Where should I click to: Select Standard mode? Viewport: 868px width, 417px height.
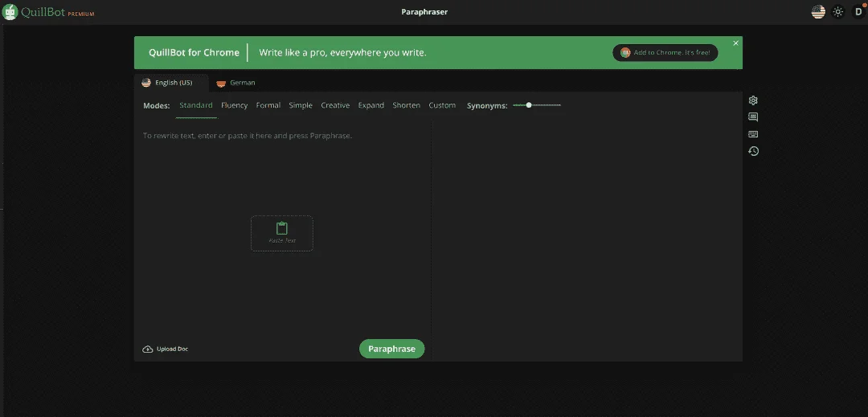[x=196, y=105]
